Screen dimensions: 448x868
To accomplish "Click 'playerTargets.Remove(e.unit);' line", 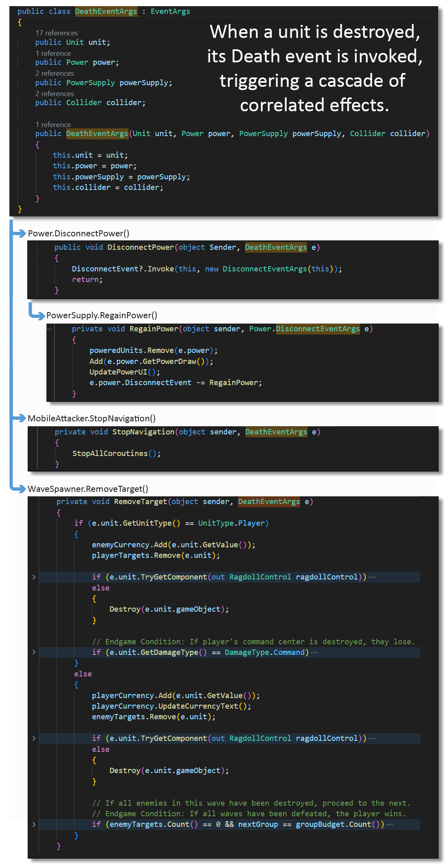I will tap(156, 555).
